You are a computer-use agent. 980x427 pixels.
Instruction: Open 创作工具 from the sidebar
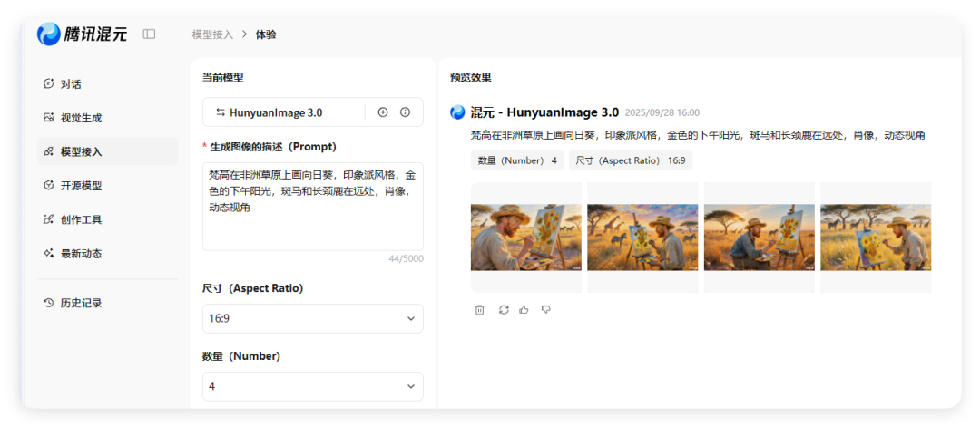click(81, 219)
